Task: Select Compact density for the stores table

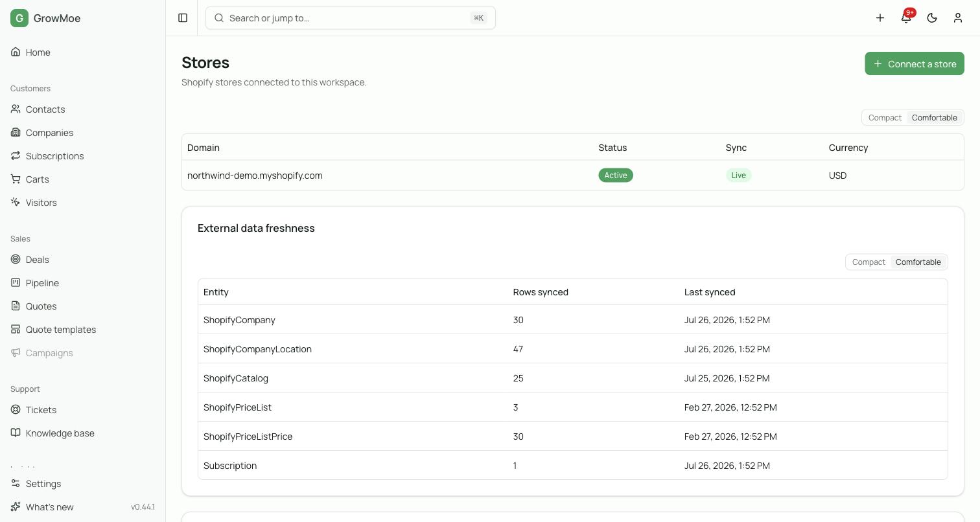Action: [x=885, y=118]
